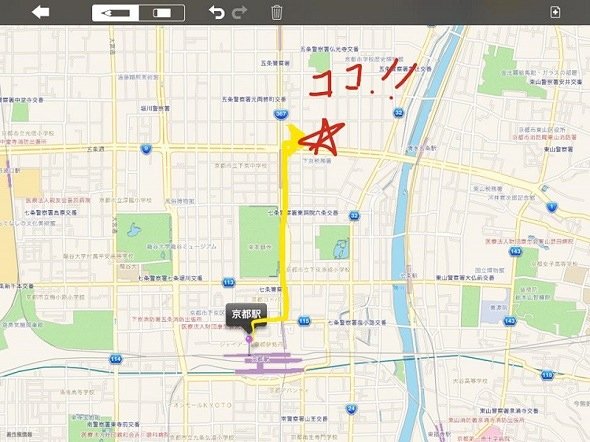Click the redo arrow icon
Screen dimensions: 590x442
point(239,12)
